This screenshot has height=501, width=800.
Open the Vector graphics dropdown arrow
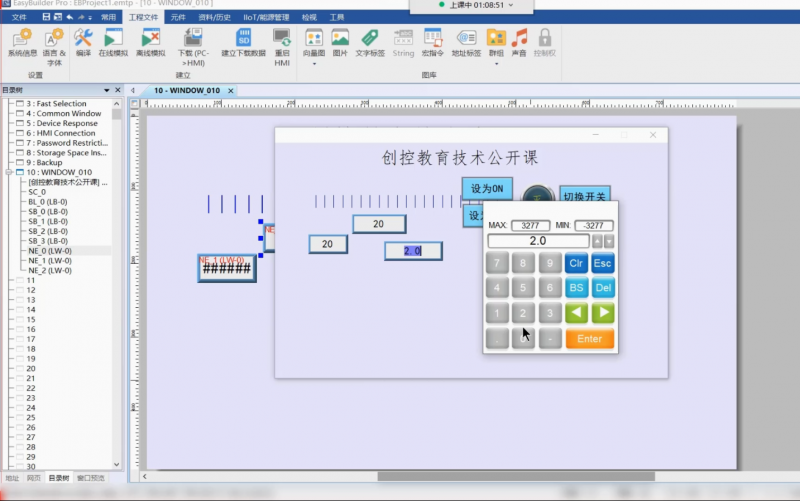pos(314,64)
